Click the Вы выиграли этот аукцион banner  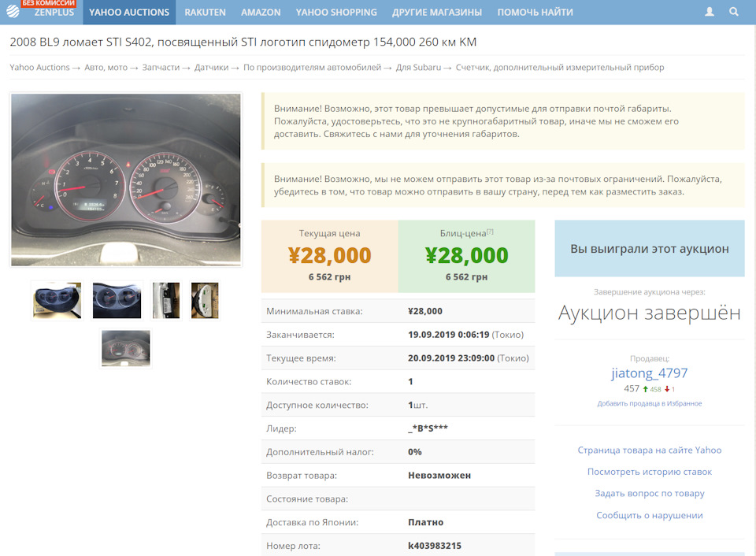pos(650,248)
